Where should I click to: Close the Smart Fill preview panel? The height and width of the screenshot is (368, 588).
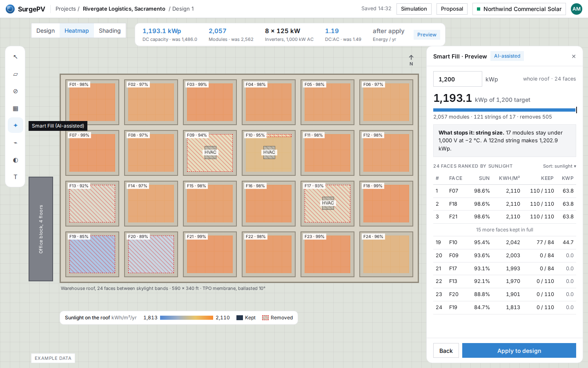click(x=574, y=56)
